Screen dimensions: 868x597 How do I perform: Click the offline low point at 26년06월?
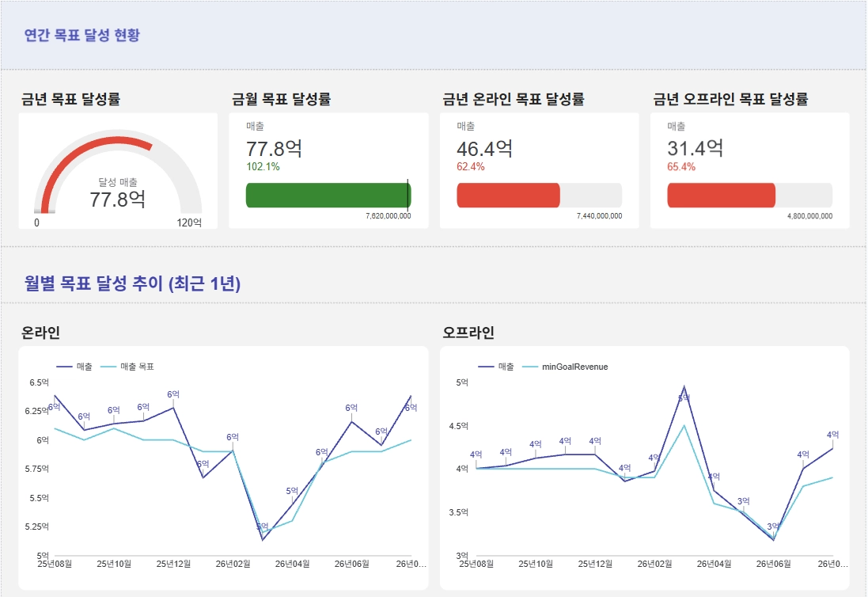[x=773, y=539]
